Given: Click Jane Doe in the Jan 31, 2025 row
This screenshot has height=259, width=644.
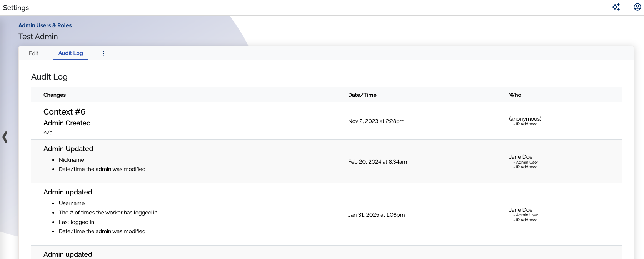Looking at the screenshot, I should (521, 210).
